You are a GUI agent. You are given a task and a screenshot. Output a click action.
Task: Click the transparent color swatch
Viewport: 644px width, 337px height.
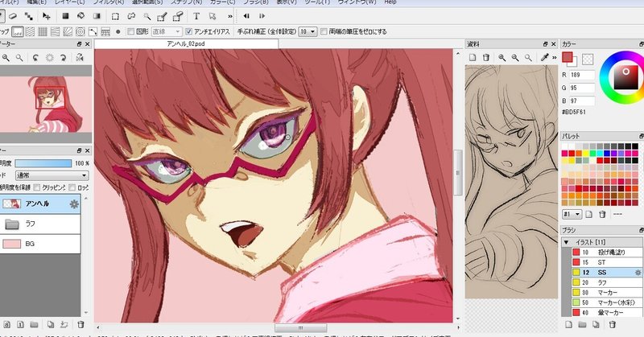click(588, 59)
